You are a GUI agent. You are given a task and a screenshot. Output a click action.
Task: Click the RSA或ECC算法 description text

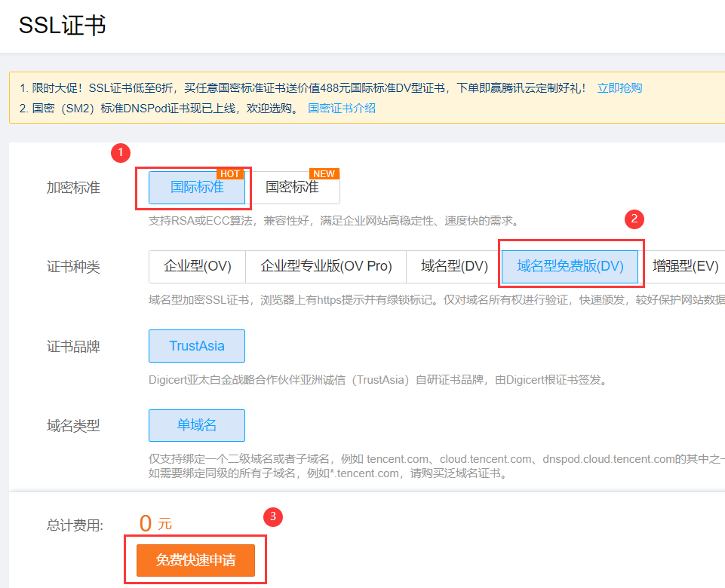[334, 221]
